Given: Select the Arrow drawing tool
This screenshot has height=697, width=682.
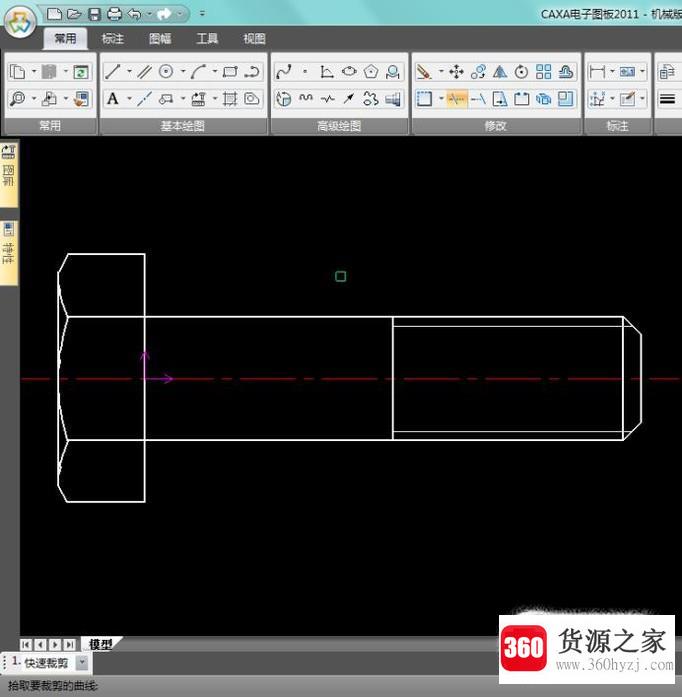Looking at the screenshot, I should point(349,99).
